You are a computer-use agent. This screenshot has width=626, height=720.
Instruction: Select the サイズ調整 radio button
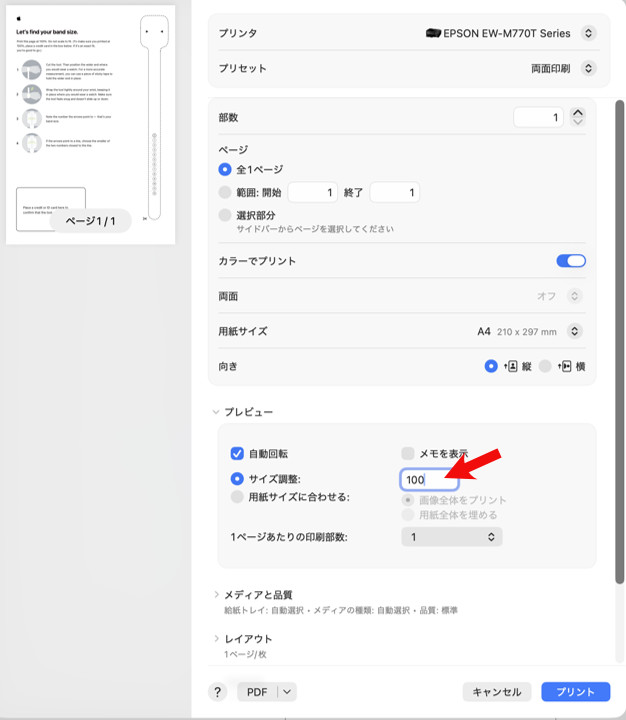click(x=237, y=479)
